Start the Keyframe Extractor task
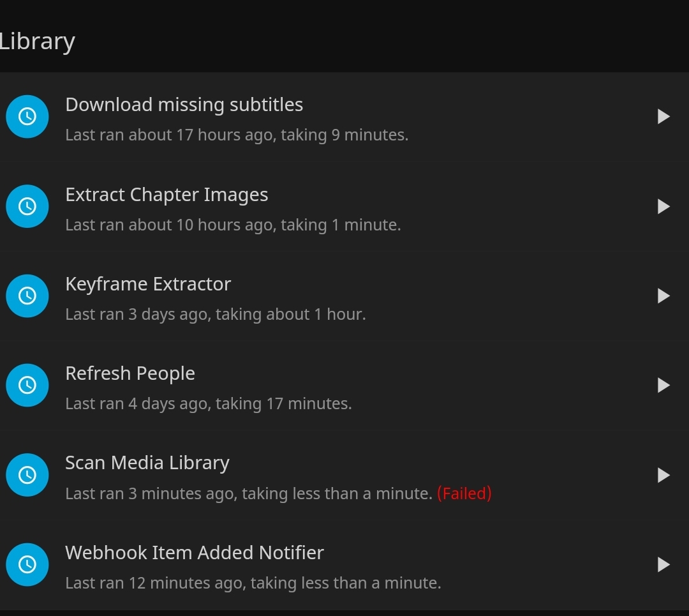This screenshot has height=616, width=689. (x=663, y=296)
